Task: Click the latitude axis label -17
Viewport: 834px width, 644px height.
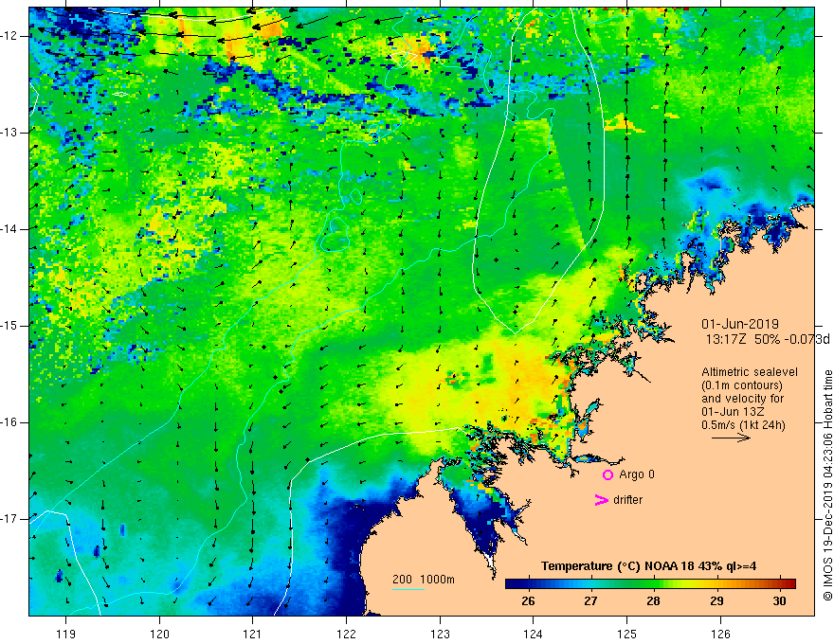Action: click(9, 519)
